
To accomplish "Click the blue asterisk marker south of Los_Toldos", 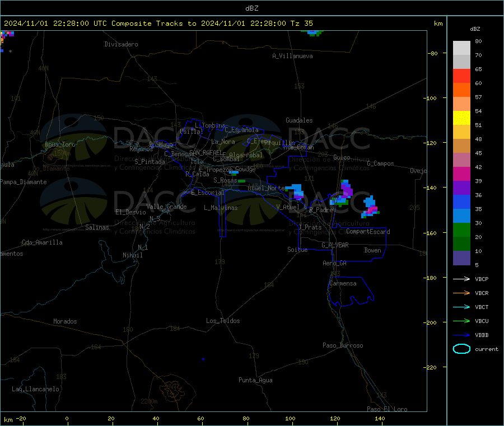I will (x=203, y=359).
